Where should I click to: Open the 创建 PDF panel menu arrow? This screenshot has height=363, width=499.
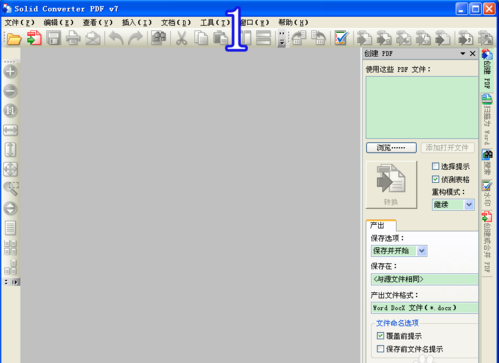pyautogui.click(x=463, y=53)
